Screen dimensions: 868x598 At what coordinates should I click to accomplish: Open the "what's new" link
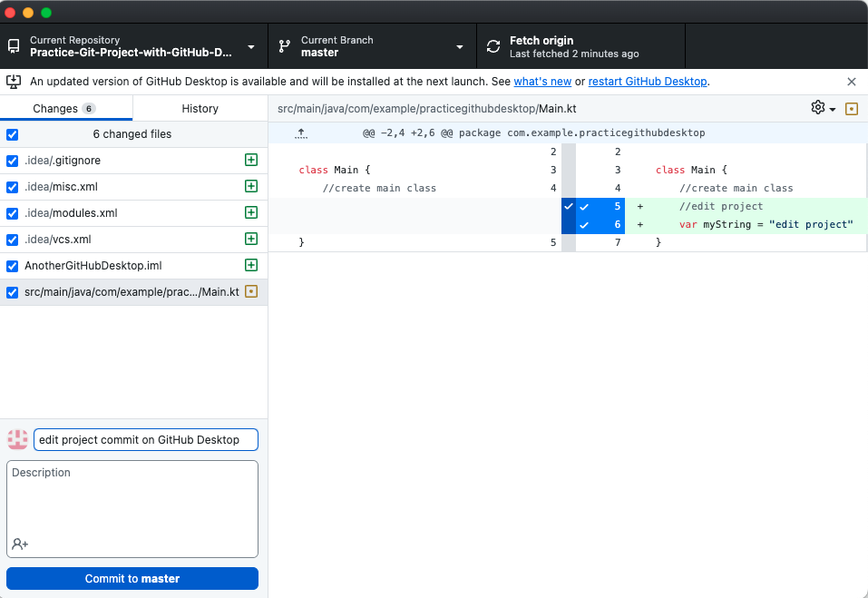pos(542,82)
